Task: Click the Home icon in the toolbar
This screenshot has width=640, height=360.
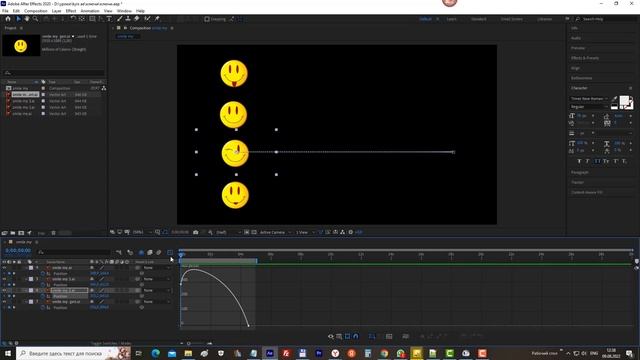Action: [8, 19]
